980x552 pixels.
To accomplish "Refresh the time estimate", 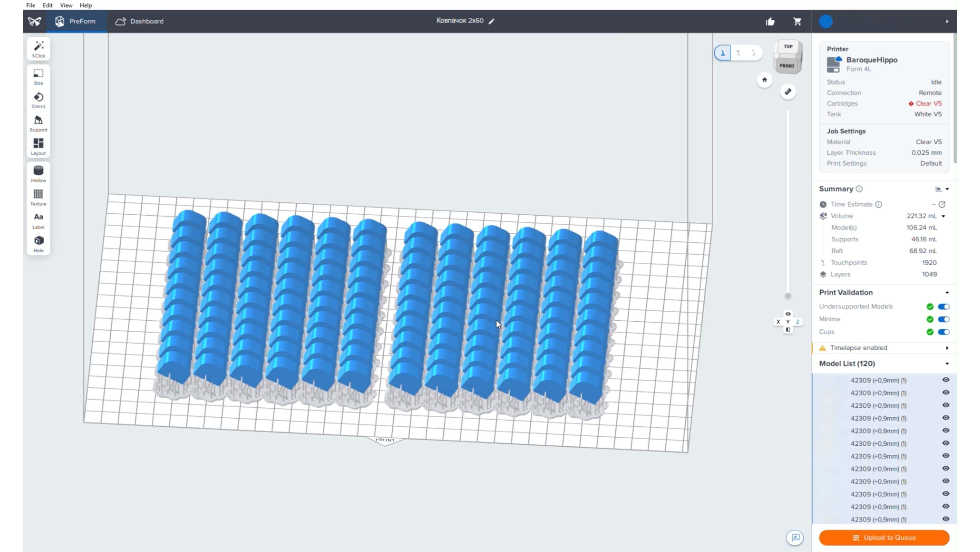I will (x=942, y=204).
